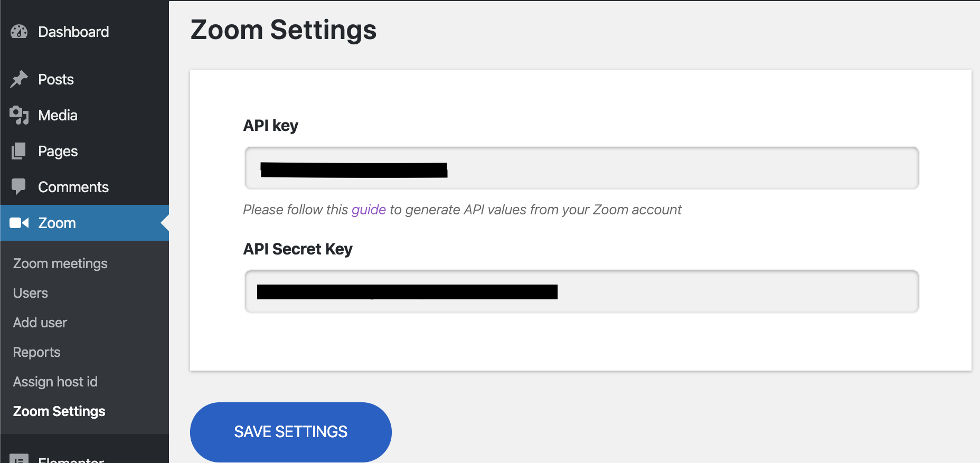Viewport: 980px width, 463px height.
Task: Open Zoom meetings submenu item
Action: [60, 263]
